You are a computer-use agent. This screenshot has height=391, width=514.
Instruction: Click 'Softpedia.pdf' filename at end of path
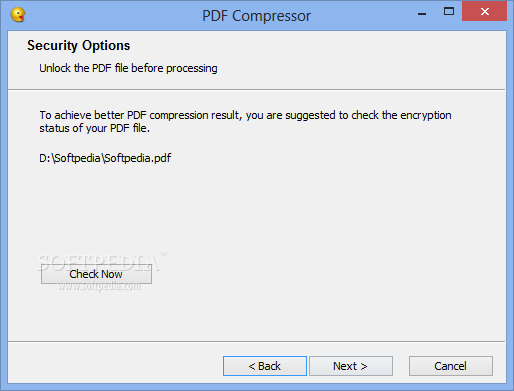pyautogui.click(x=138, y=158)
